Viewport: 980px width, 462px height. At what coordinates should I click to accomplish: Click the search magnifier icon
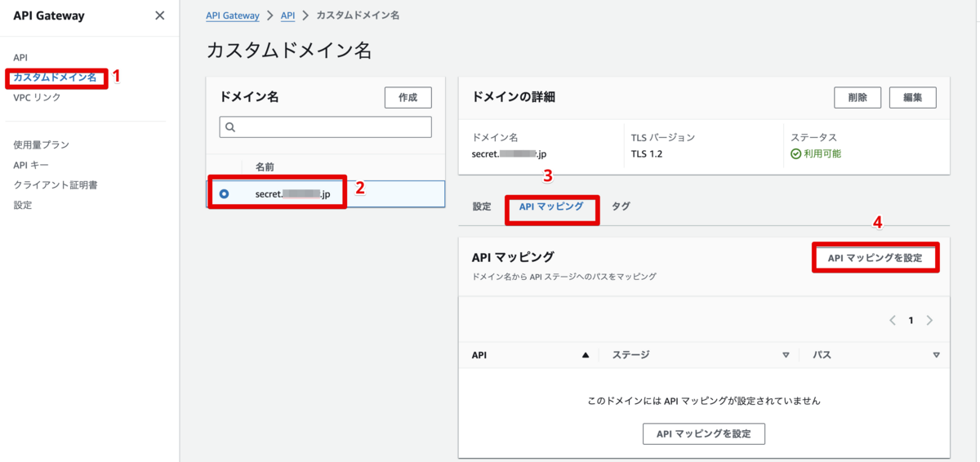(230, 127)
